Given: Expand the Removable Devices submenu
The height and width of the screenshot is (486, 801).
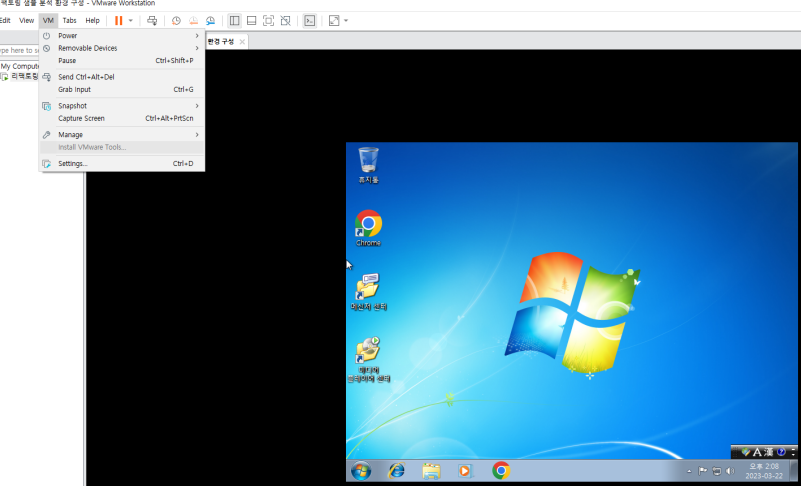Looking at the screenshot, I should (x=122, y=48).
